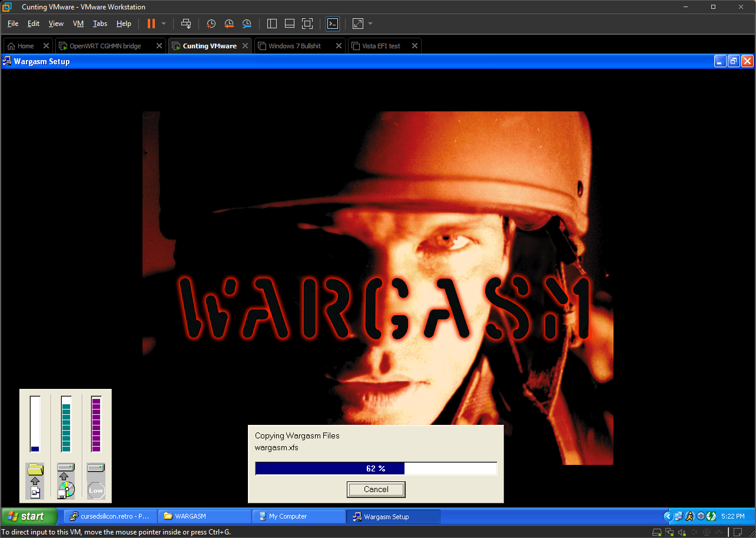This screenshot has height=538, width=756.
Task: Select the Wargasm Setup taskbar button
Action: coord(393,516)
